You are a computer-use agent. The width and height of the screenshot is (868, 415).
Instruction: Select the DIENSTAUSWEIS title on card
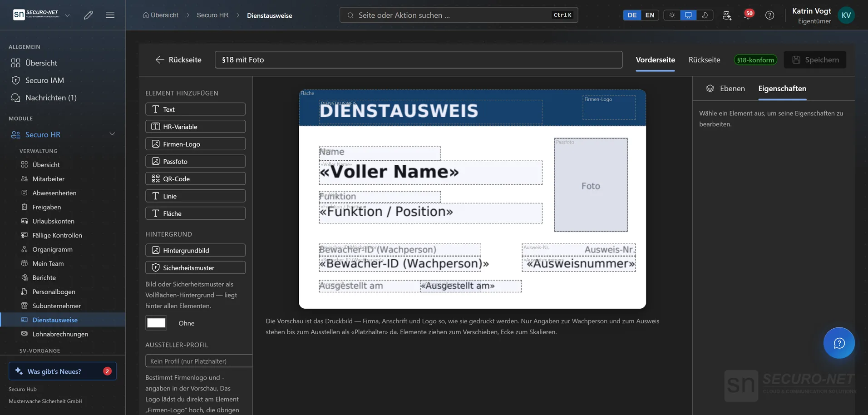(430, 112)
